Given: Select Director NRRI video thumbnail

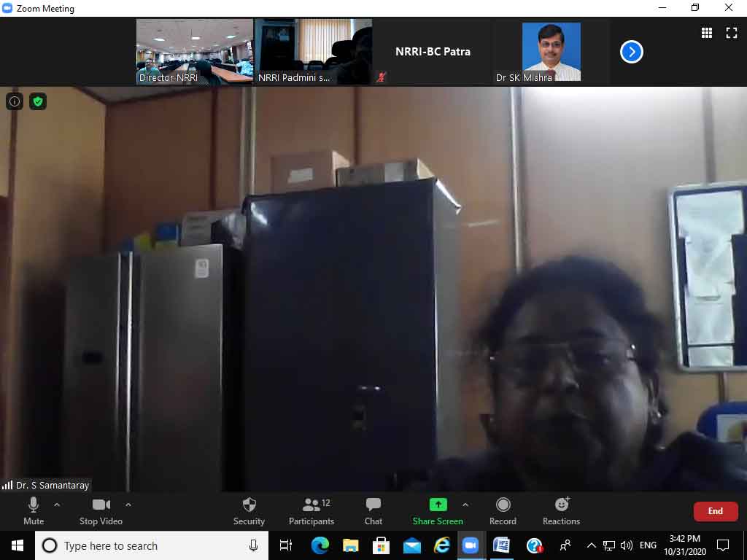Looking at the screenshot, I should pyautogui.click(x=195, y=52).
